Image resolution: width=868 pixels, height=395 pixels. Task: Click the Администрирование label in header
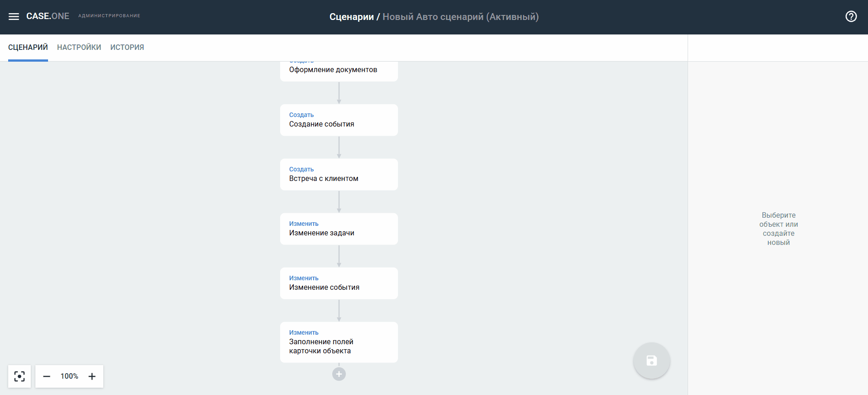(109, 16)
